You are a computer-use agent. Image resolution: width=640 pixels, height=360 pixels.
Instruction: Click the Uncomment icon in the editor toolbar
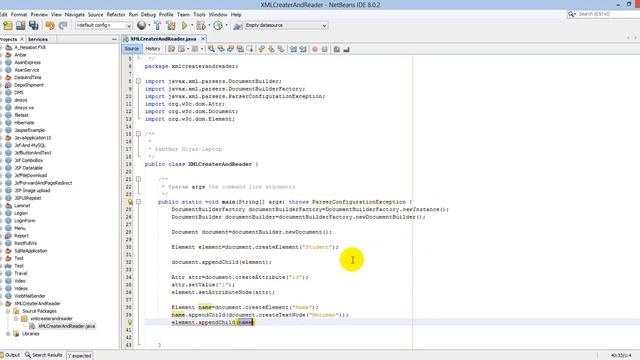[347, 49]
